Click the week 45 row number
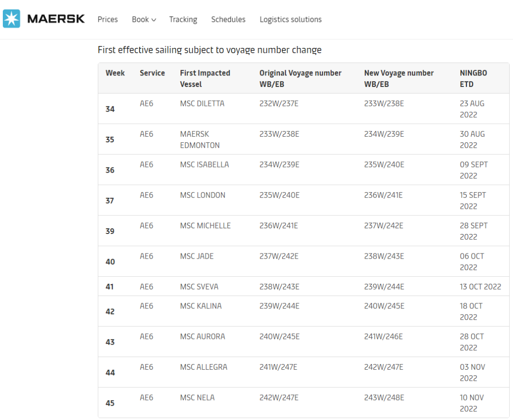513x420 pixels. click(x=110, y=403)
